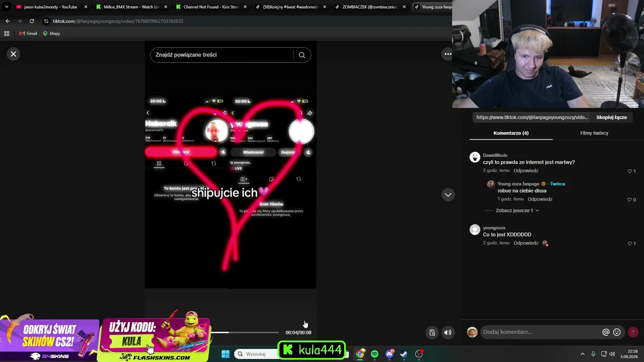Click the network icon in system tray
This screenshot has width=644, height=362.
pos(604,354)
